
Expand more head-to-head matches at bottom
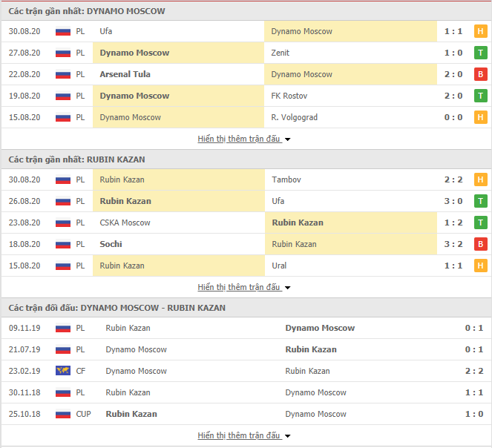244,435
